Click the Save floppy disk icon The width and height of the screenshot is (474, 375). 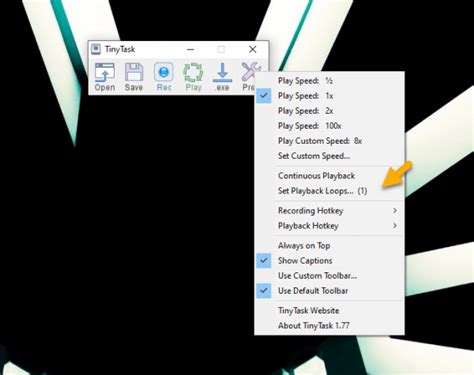[134, 77]
